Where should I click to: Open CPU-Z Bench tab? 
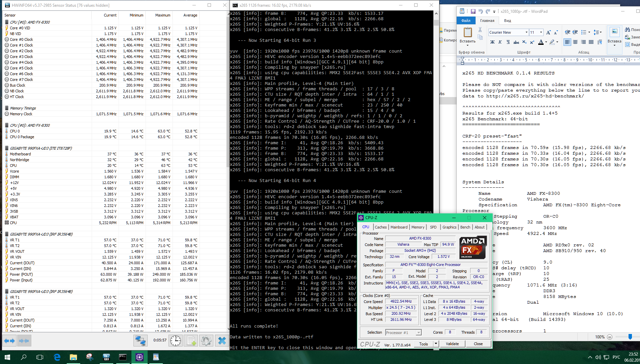pos(465,227)
